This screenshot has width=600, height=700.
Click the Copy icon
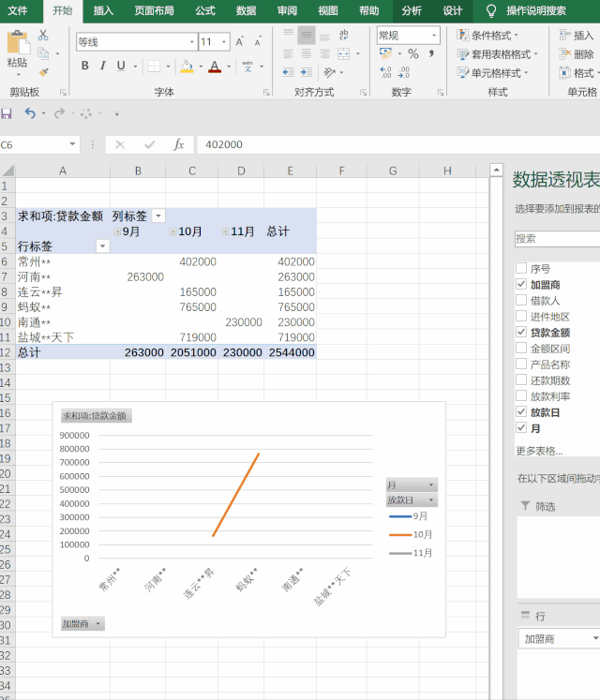[x=43, y=53]
